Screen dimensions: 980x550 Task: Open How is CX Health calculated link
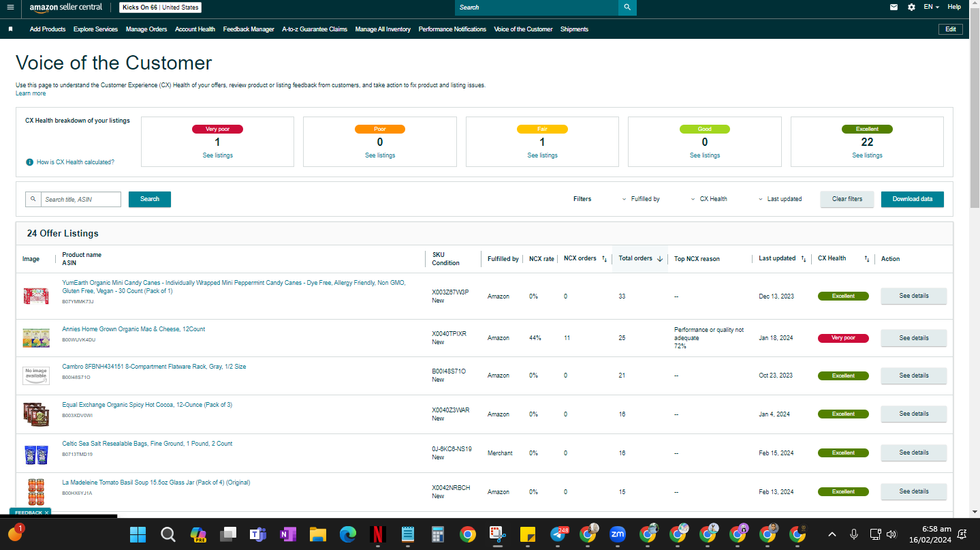tap(76, 162)
